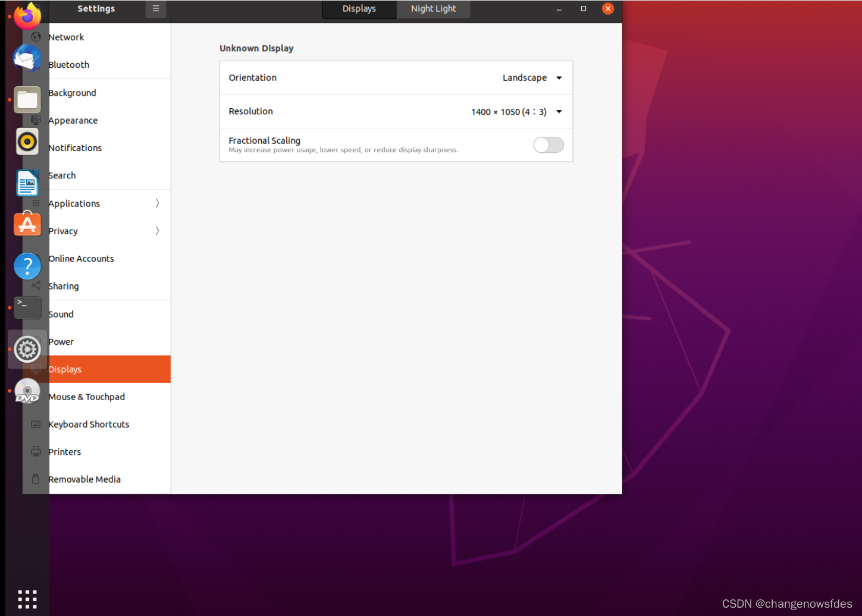This screenshot has height=616, width=862.
Task: Click the printer icon in sidebar
Action: 36,452
